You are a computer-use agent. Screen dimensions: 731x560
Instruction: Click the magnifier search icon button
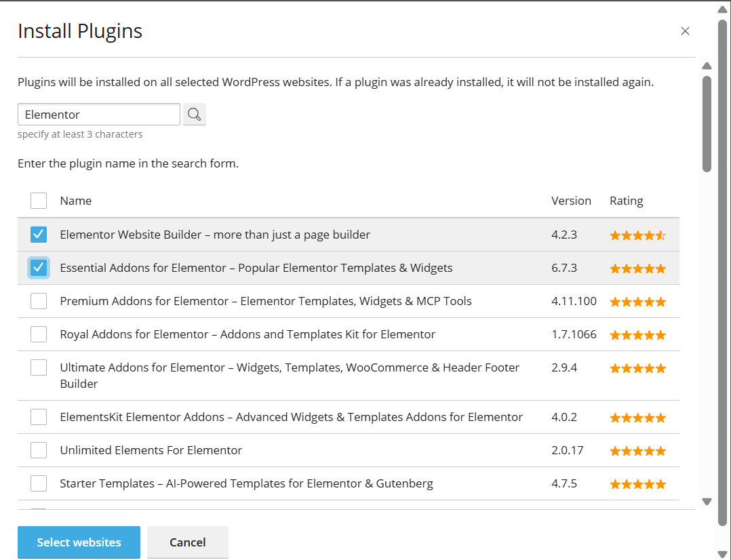195,115
